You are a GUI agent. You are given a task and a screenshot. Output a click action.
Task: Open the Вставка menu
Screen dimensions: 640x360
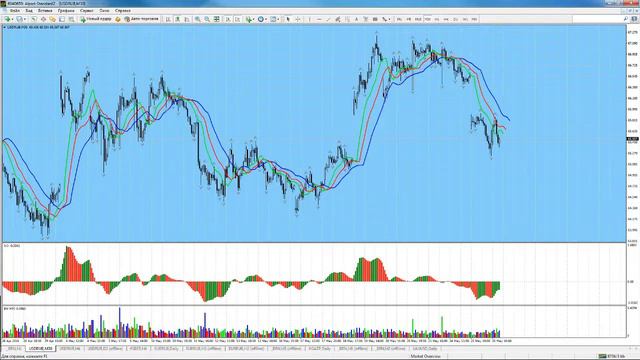point(45,11)
